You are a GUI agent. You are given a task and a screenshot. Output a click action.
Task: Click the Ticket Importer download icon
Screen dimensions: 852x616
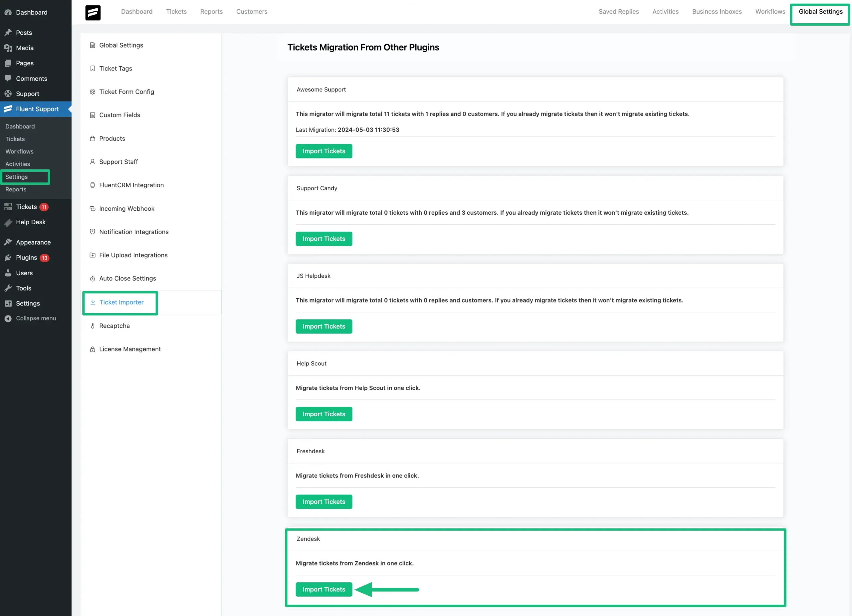93,303
